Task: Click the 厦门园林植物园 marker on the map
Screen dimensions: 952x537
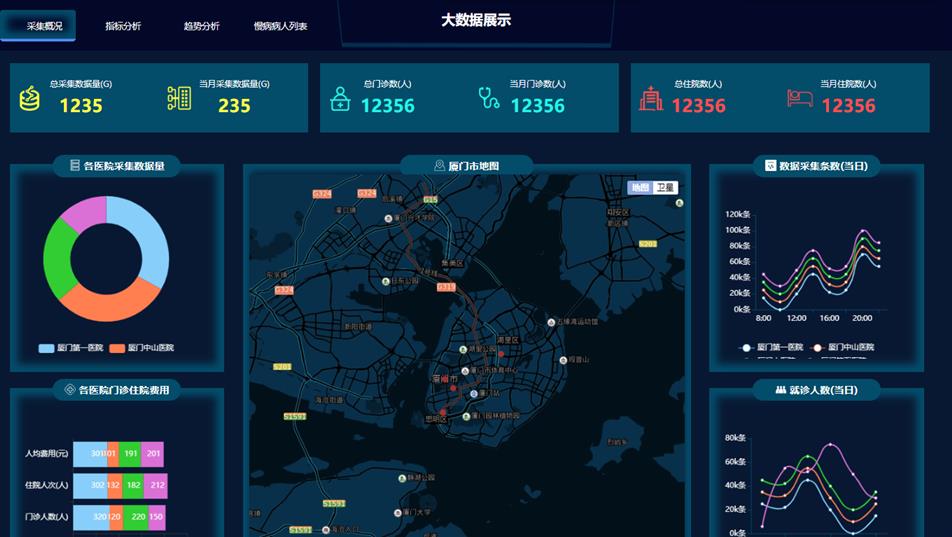Action: click(466, 416)
